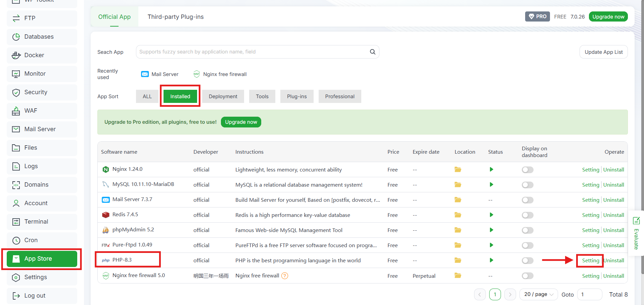
Task: Click the Settings gear icon in sidebar
Action: pos(16,277)
